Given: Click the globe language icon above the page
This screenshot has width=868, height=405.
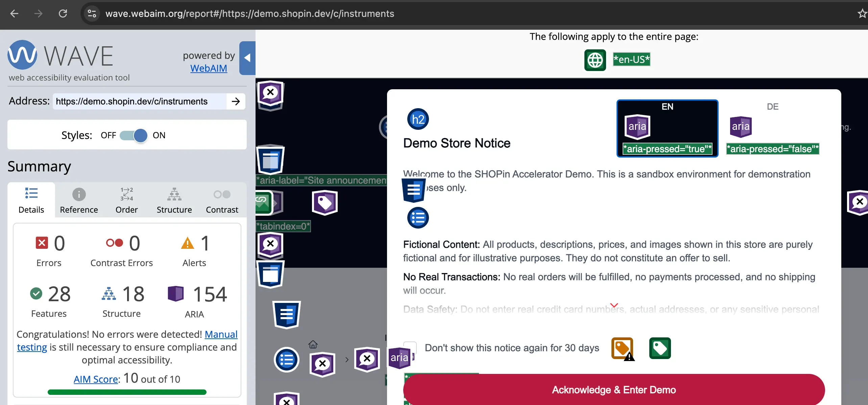Looking at the screenshot, I should tap(595, 60).
